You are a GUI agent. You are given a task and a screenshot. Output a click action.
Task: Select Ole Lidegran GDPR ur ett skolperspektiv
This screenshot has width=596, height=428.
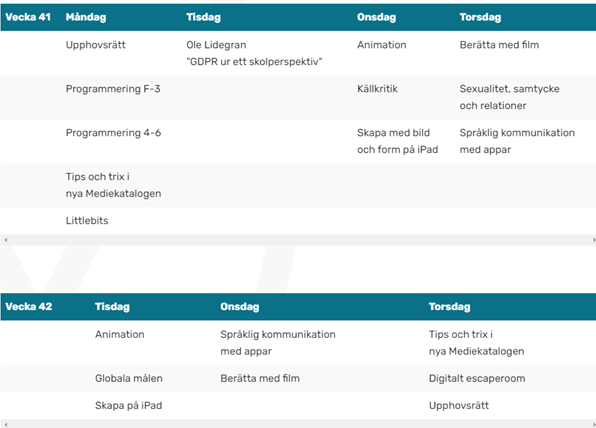point(254,53)
